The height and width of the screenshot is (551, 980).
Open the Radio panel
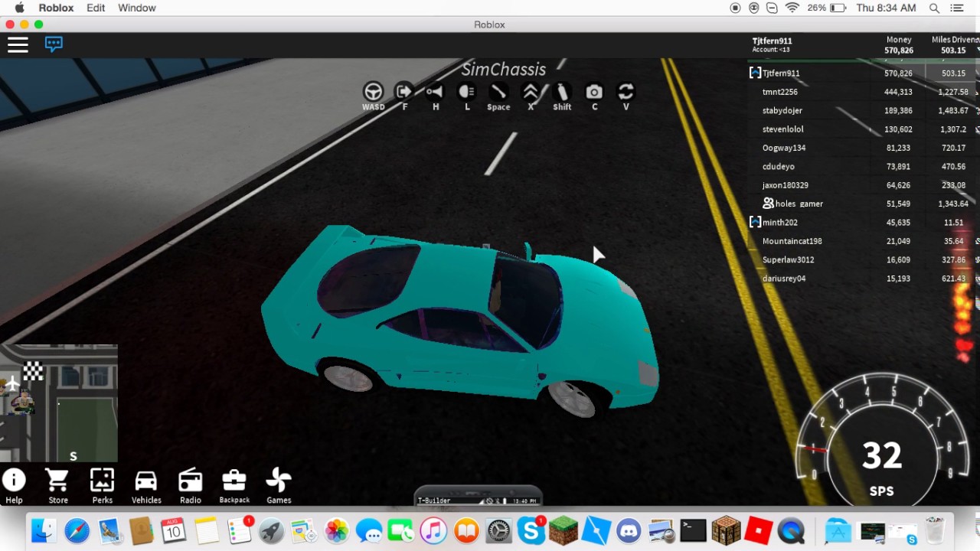[x=191, y=486]
